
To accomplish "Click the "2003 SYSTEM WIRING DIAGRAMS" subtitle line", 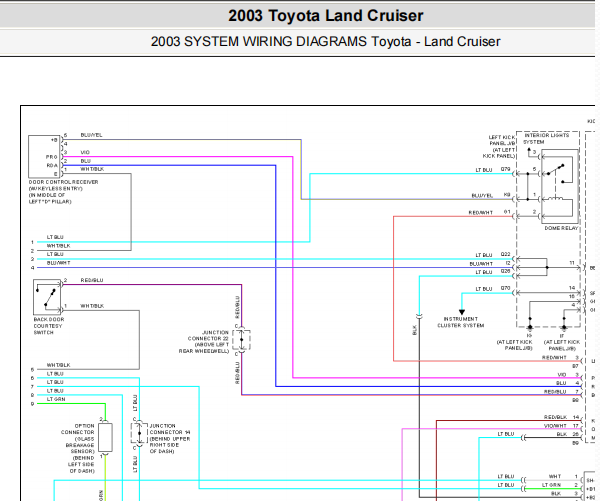I will (x=325, y=41).
